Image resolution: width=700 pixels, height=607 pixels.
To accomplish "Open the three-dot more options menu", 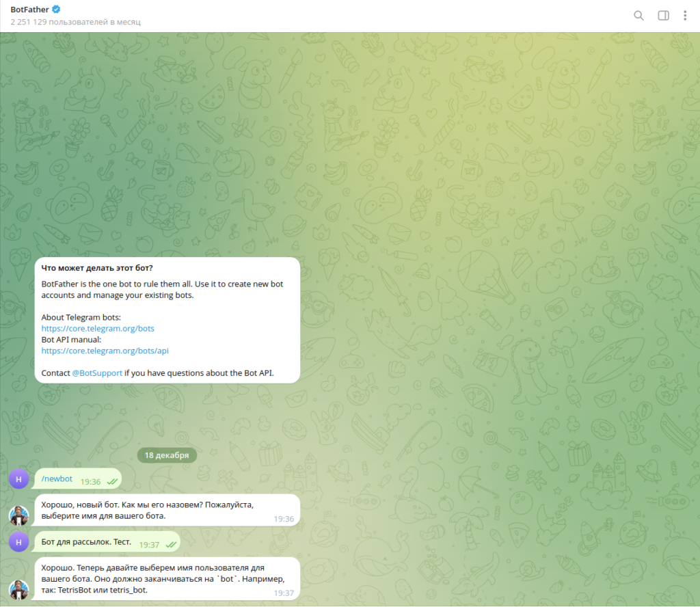I will tap(685, 16).
